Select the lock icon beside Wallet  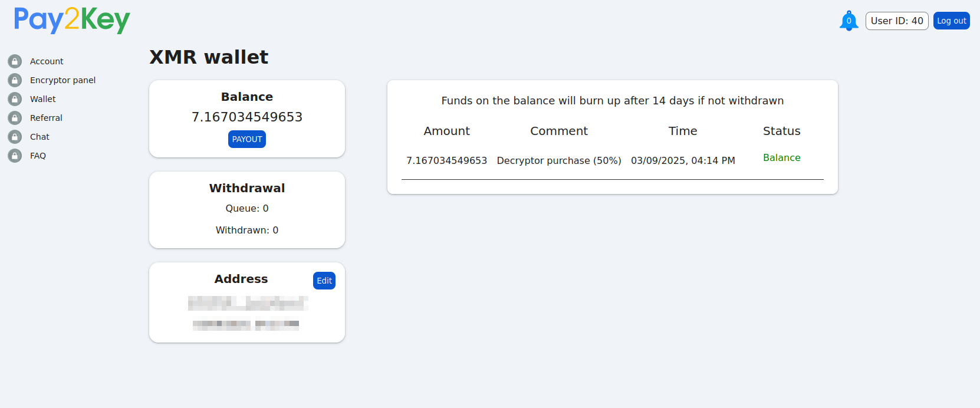[15, 99]
